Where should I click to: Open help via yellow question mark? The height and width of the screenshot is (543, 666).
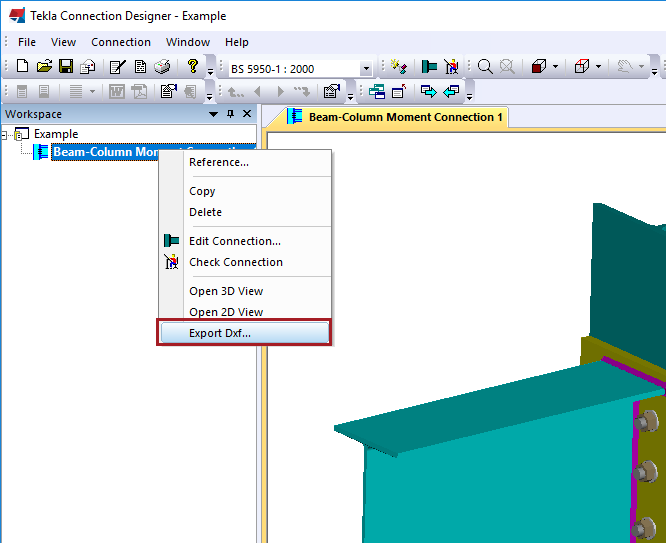(192, 66)
